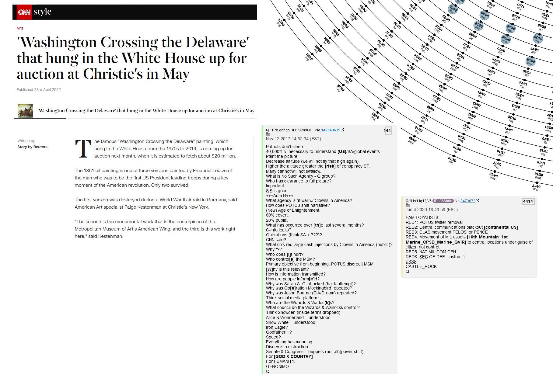
Task: Open post number link 149140639
Action: pos(331,130)
